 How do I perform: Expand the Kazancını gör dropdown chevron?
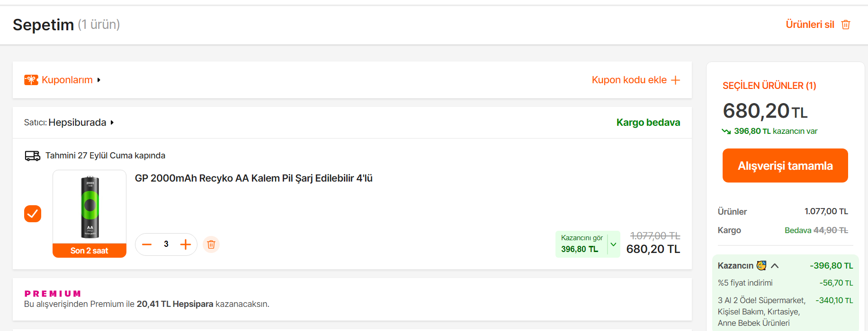click(x=613, y=244)
